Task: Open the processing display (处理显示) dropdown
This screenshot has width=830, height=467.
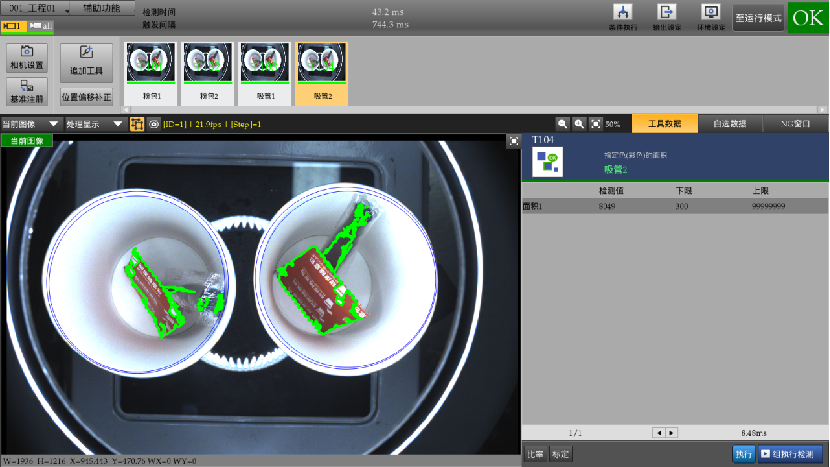Action: tap(94, 124)
